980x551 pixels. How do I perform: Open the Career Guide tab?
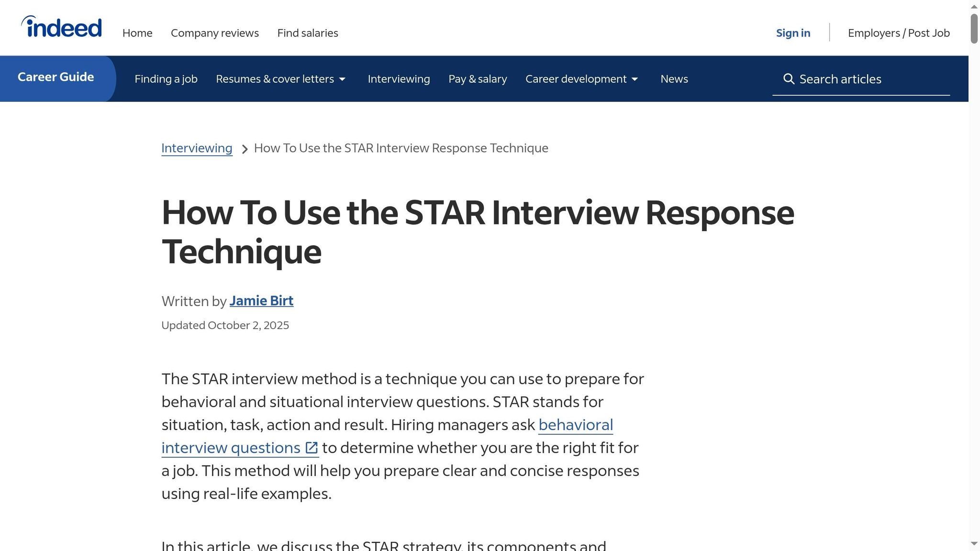pyautogui.click(x=56, y=77)
